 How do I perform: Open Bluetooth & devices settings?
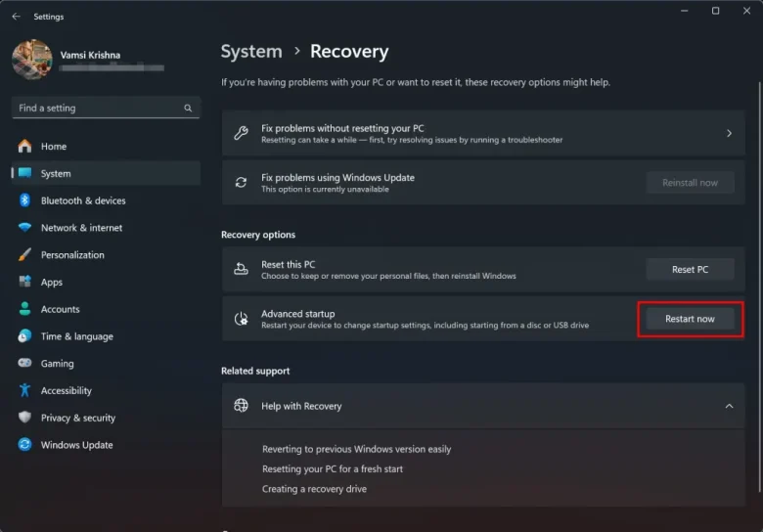83,200
